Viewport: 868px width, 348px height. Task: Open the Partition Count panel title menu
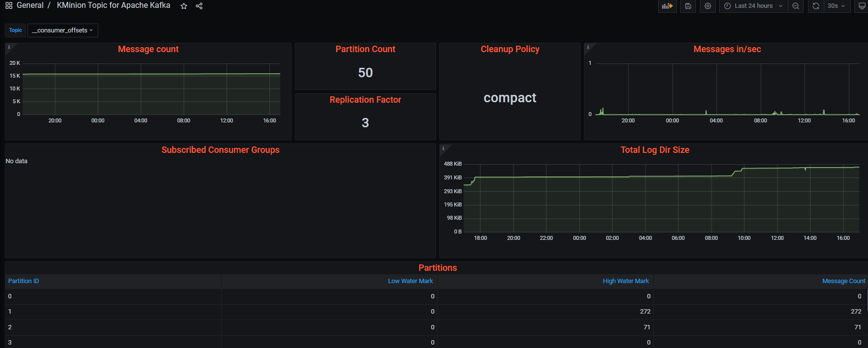[365, 49]
